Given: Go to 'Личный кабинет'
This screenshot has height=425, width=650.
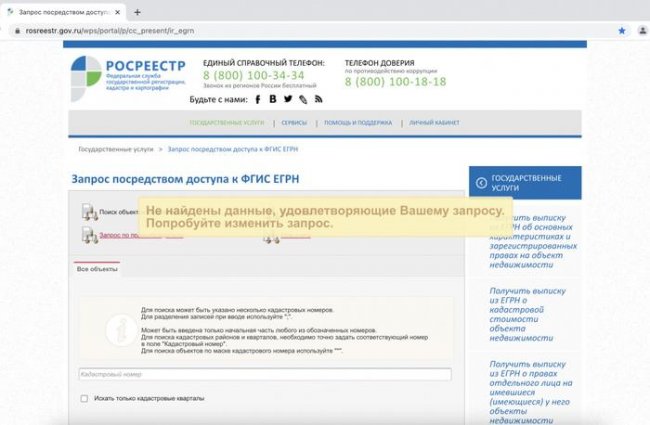Looking at the screenshot, I should 434,123.
